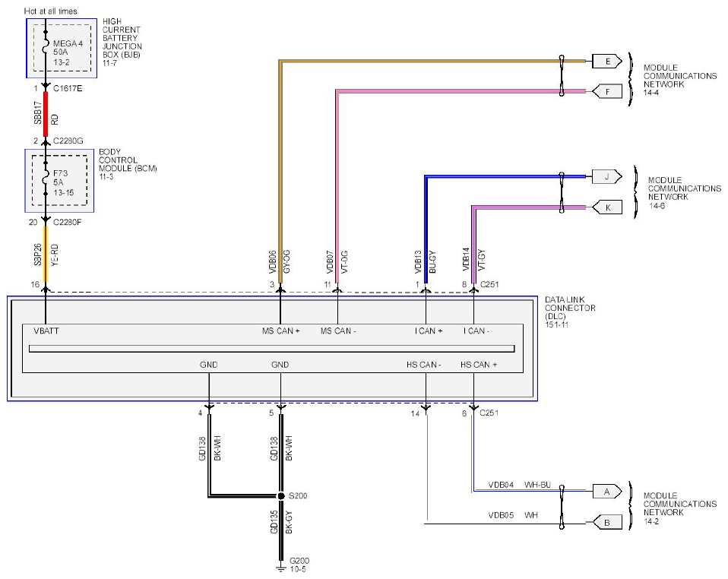This screenshot has width=728, height=579.
Task: Click the GND label above pin 5
Action: click(x=280, y=365)
